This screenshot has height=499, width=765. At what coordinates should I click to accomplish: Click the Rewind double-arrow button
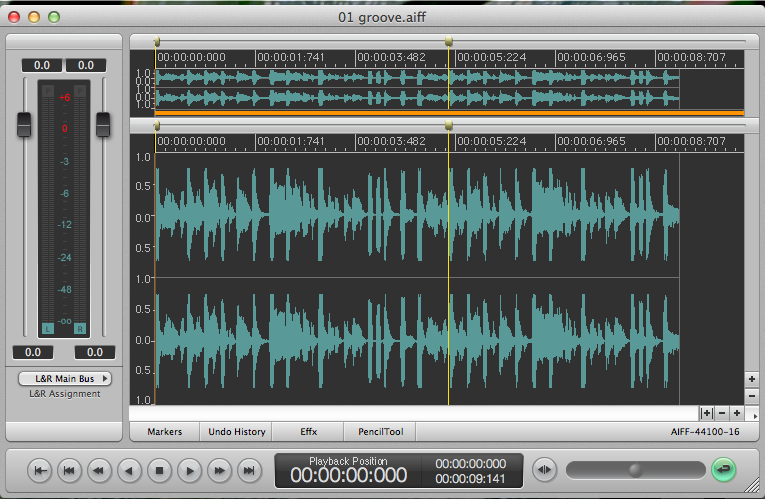point(99,469)
